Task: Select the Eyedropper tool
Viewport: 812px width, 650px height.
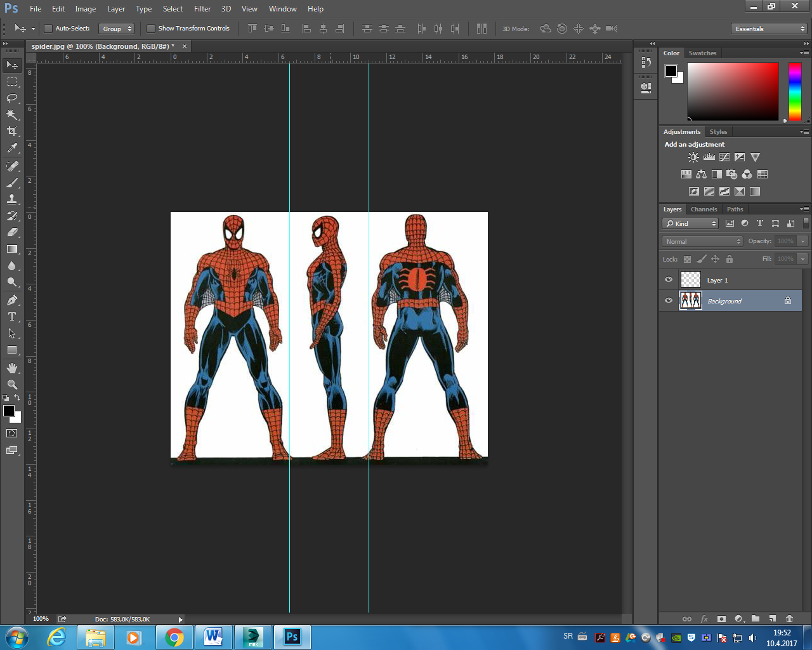Action: point(12,148)
